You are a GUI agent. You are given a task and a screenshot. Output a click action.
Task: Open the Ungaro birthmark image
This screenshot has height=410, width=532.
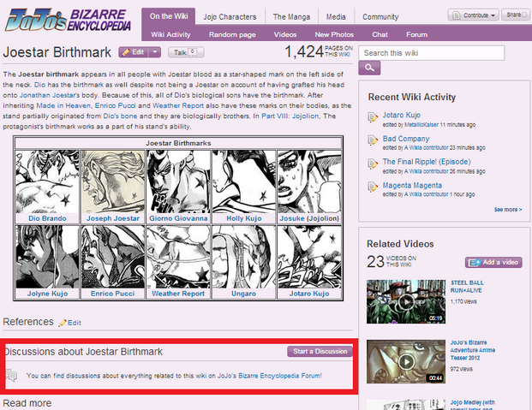244,258
